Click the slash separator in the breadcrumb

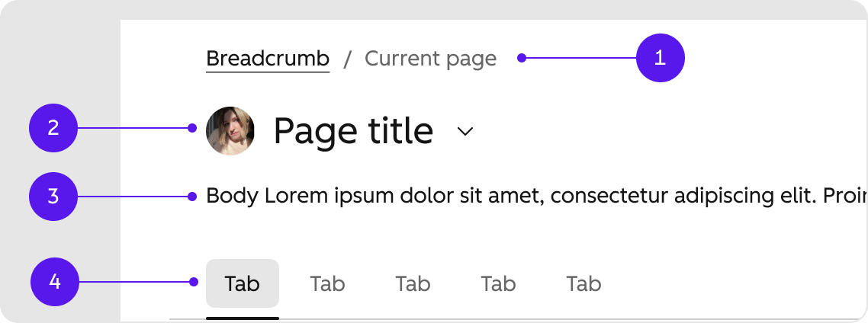(x=347, y=59)
